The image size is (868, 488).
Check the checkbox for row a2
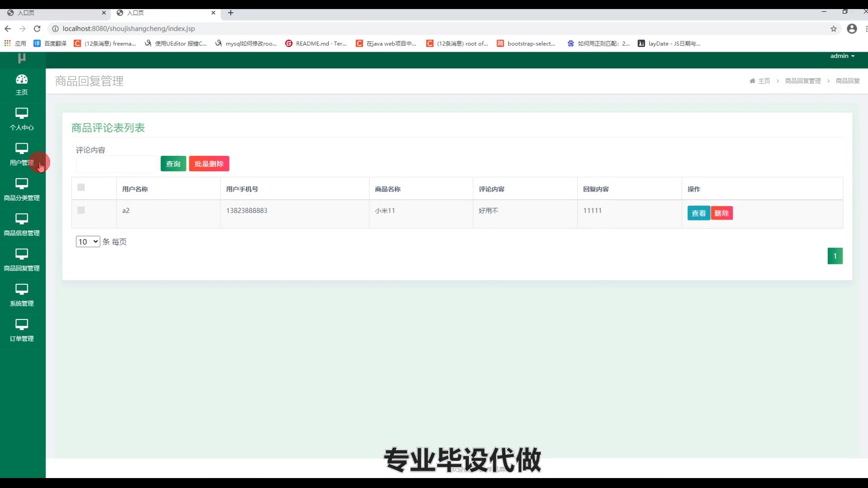81,210
